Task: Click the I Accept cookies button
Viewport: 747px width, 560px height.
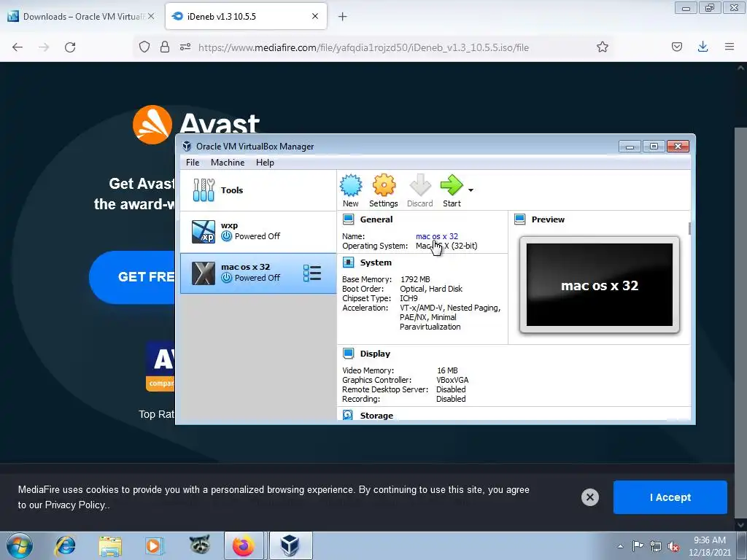Action: [670, 497]
